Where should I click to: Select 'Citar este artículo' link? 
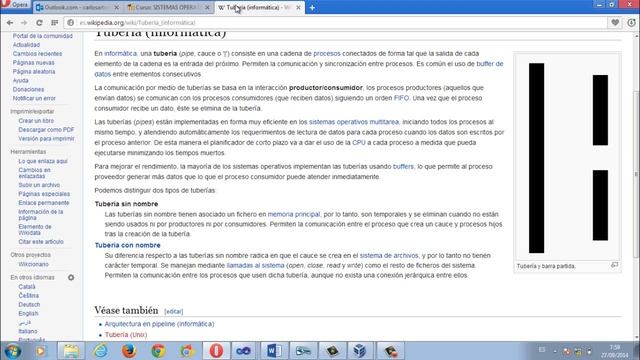[41, 242]
